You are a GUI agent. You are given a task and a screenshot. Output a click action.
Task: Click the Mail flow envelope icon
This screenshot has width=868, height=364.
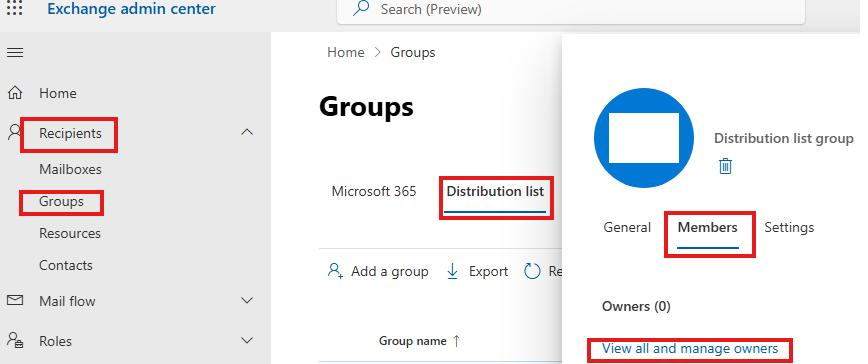pos(15,300)
